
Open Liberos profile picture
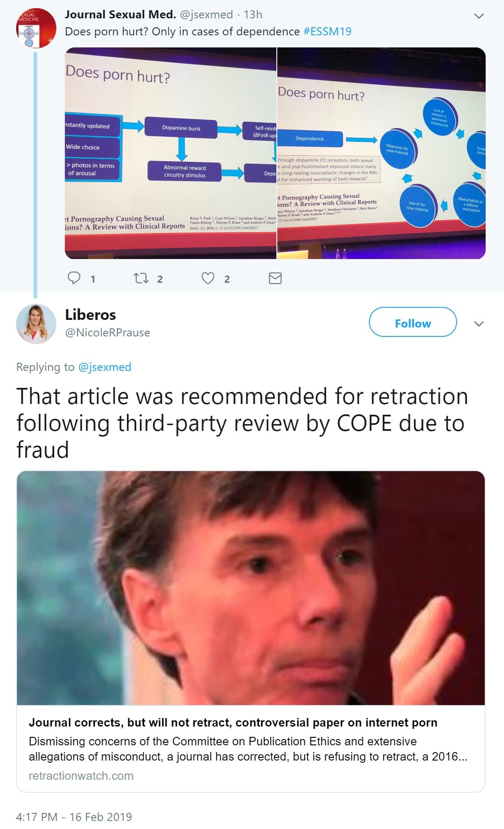(x=36, y=324)
